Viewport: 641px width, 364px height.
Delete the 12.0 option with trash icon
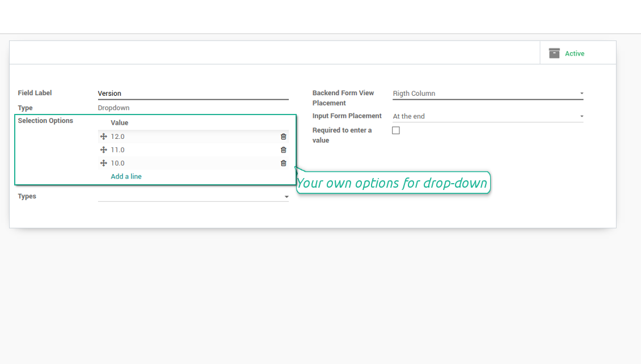[x=284, y=137]
